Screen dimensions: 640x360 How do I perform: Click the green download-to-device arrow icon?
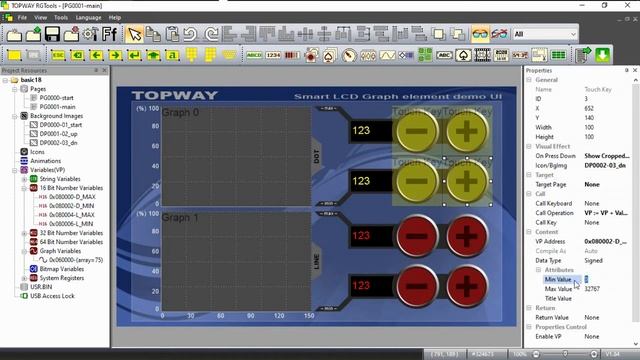coord(602,55)
